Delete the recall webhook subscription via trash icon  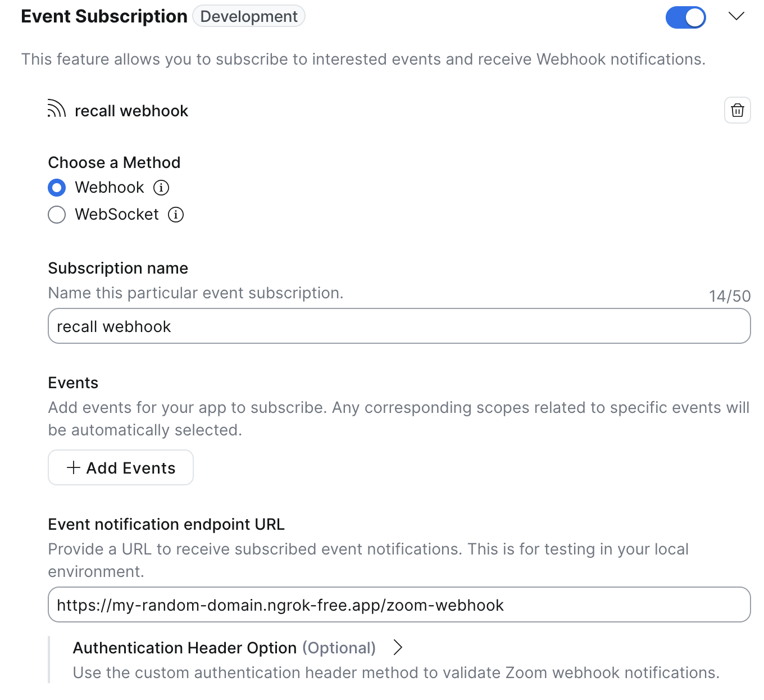pyautogui.click(x=737, y=110)
